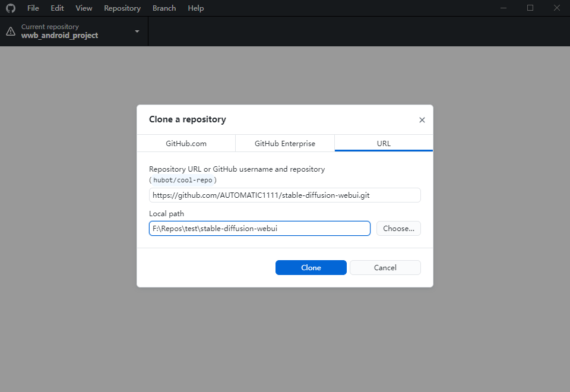
Task: Open the Branch menu
Action: [164, 8]
